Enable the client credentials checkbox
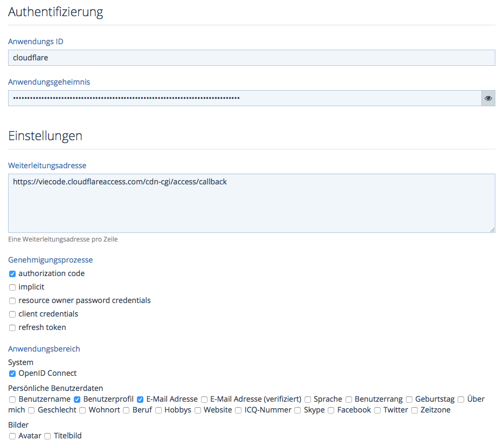Image resolution: width=504 pixels, height=447 pixels. point(12,314)
